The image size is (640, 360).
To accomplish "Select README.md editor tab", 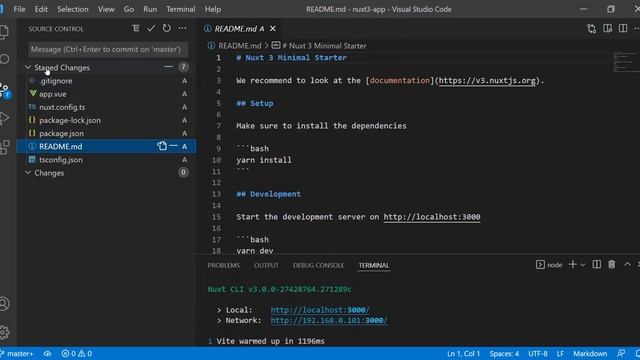I will pos(240,29).
